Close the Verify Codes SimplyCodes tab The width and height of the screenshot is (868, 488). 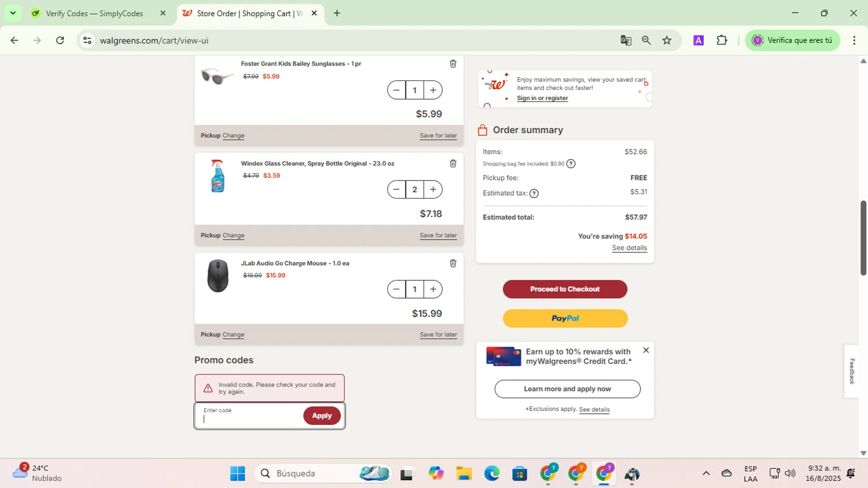[163, 13]
